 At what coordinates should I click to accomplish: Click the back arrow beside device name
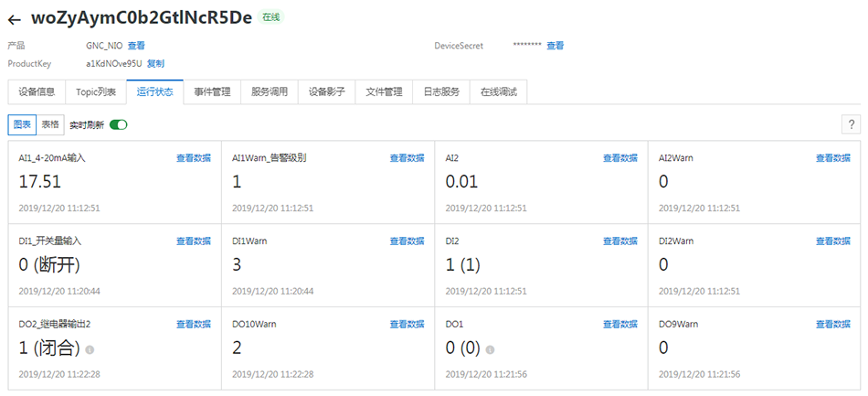pyautogui.click(x=15, y=18)
